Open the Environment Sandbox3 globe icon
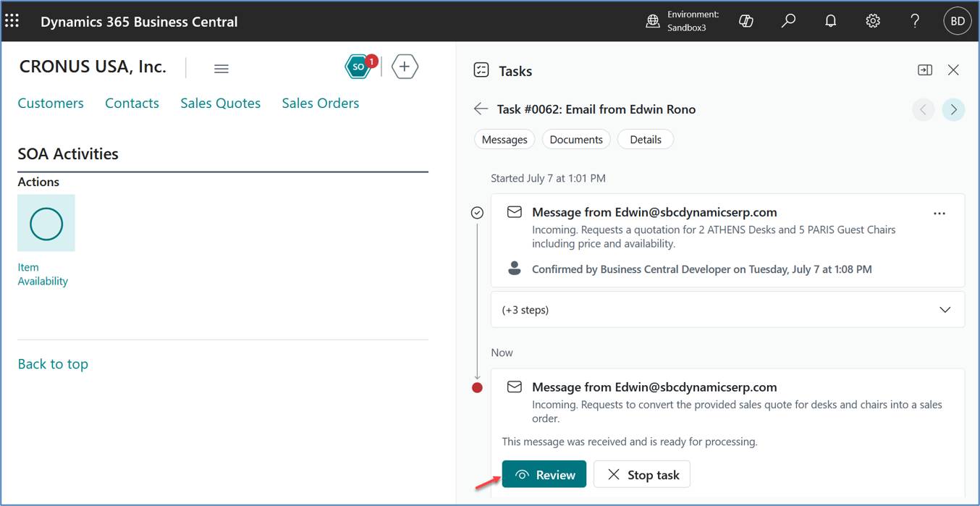 [x=653, y=21]
